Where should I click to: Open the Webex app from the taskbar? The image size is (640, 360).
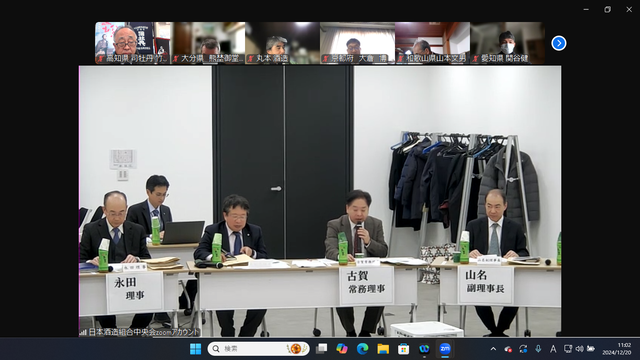[x=424, y=349]
